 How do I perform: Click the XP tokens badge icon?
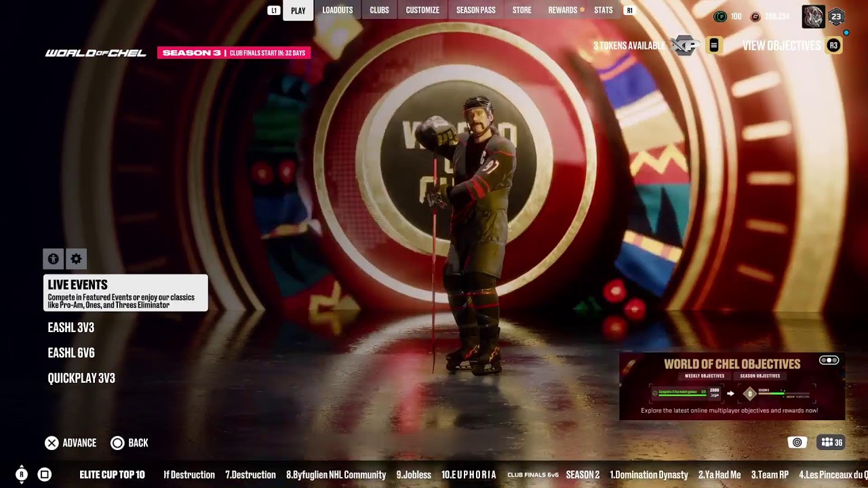685,45
